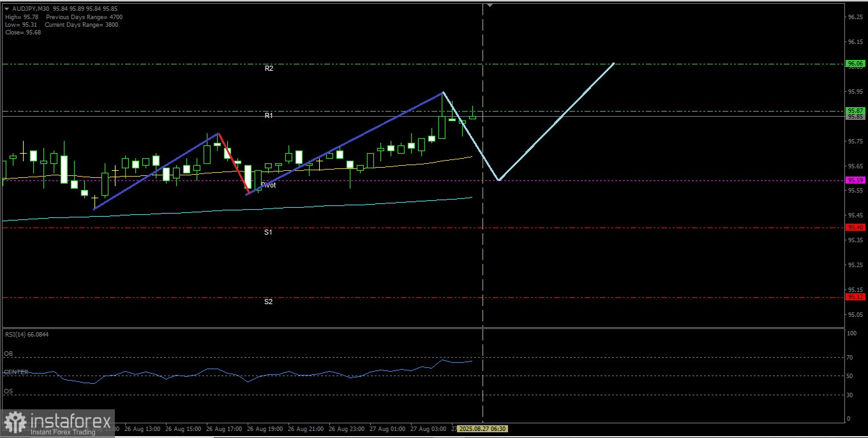The image size is (868, 438).
Task: Select the R1 resistance label
Action: (x=269, y=115)
